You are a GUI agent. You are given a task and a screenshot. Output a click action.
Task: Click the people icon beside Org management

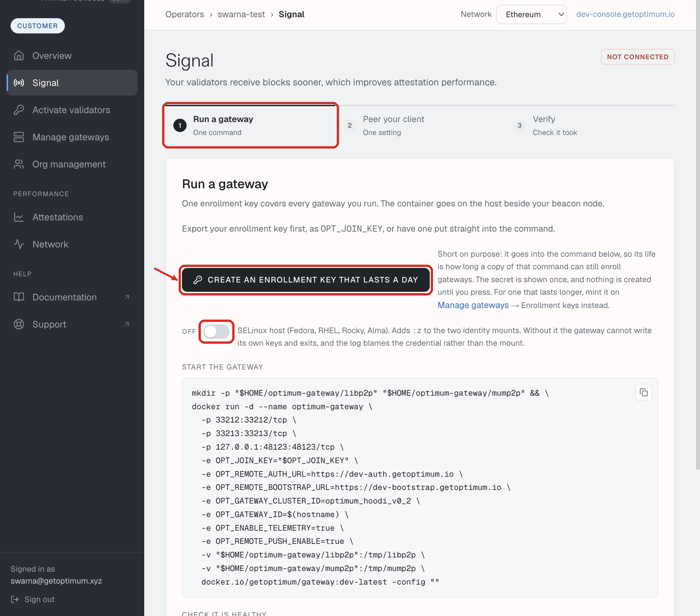coord(19,164)
